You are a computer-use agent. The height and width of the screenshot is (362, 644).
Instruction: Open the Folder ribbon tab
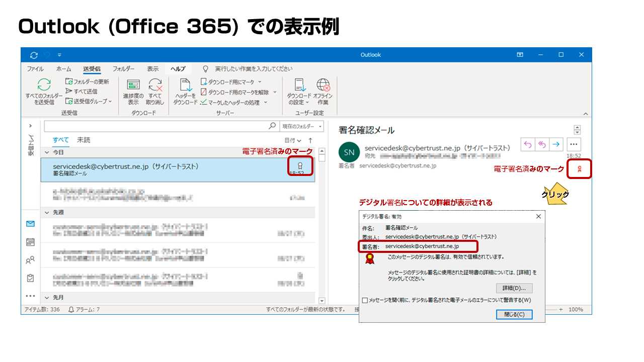point(123,69)
